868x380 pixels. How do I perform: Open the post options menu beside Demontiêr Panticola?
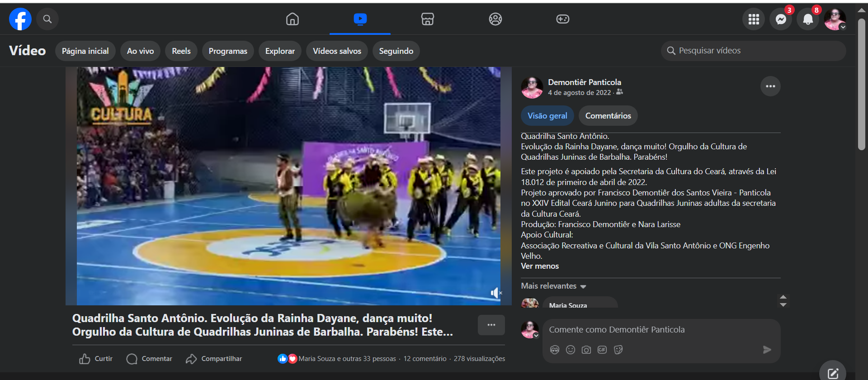(770, 86)
